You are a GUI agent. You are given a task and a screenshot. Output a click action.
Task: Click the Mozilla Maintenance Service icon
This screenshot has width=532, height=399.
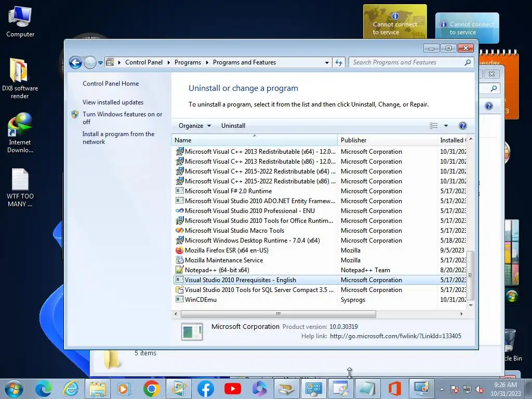pos(179,260)
